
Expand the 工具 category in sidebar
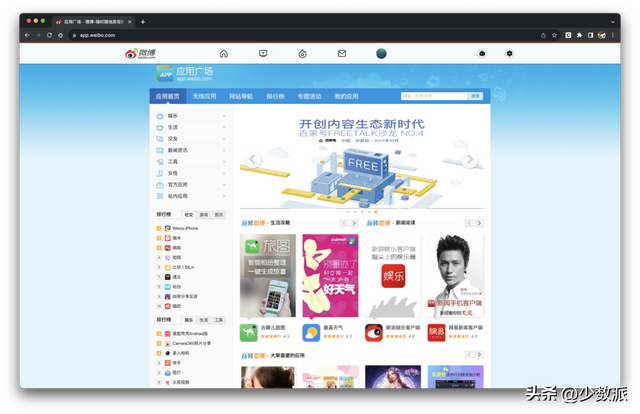tap(191, 162)
